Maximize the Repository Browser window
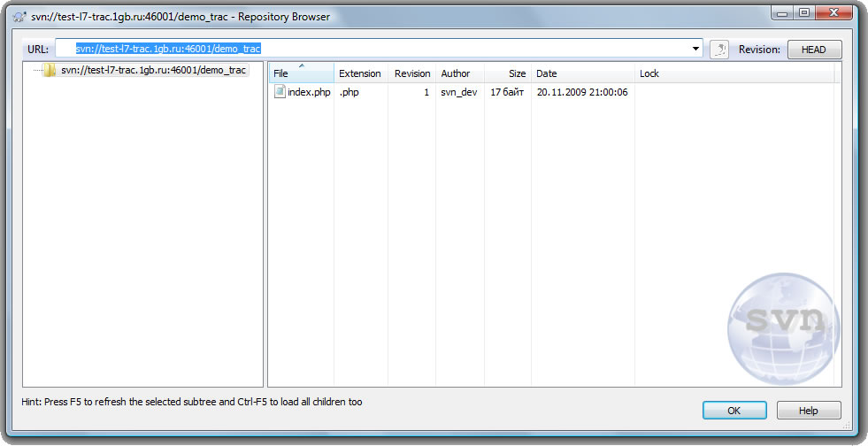Screen dimensions: 868x446 pos(804,13)
